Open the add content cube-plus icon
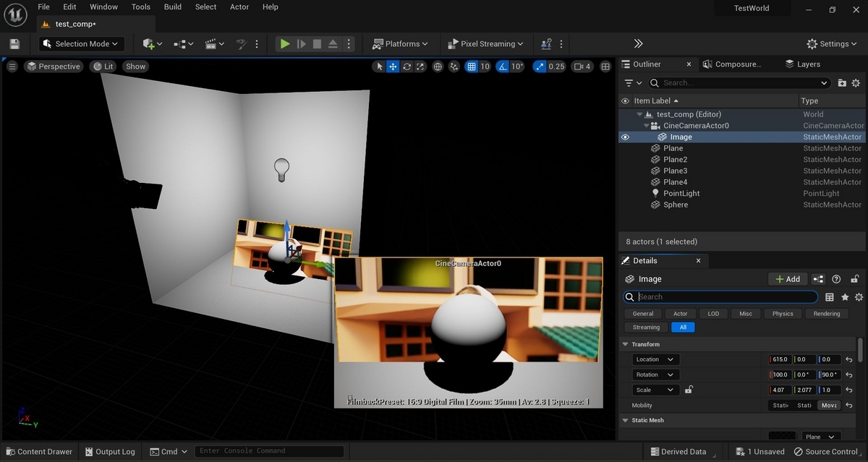868x462 pixels. point(149,44)
